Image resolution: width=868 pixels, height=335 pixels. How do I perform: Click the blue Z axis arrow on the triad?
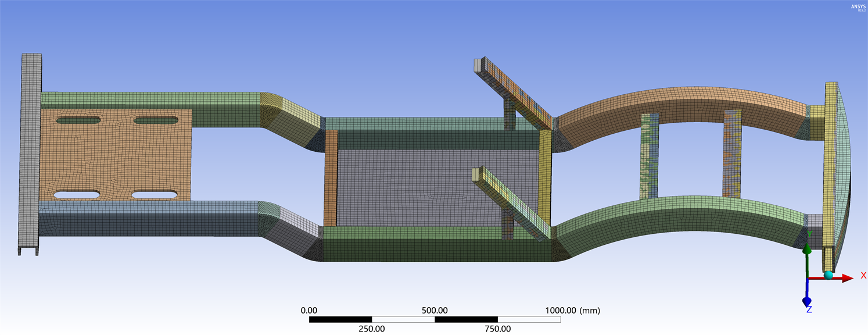(x=807, y=300)
